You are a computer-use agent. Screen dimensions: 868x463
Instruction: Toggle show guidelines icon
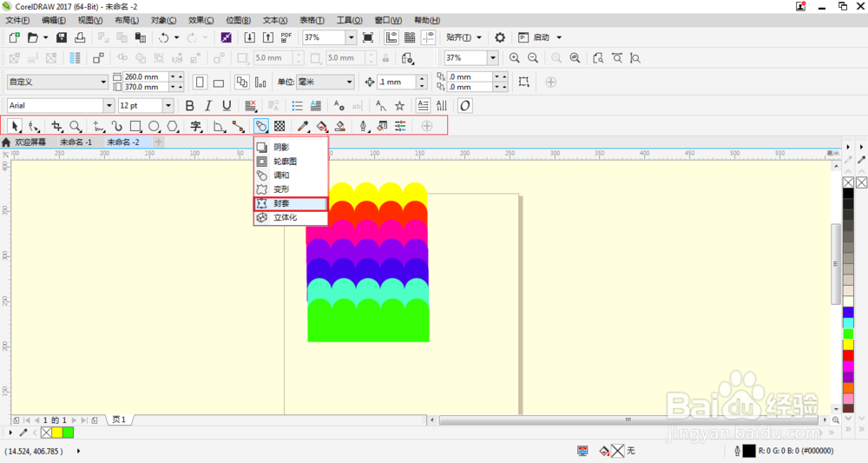coord(428,37)
